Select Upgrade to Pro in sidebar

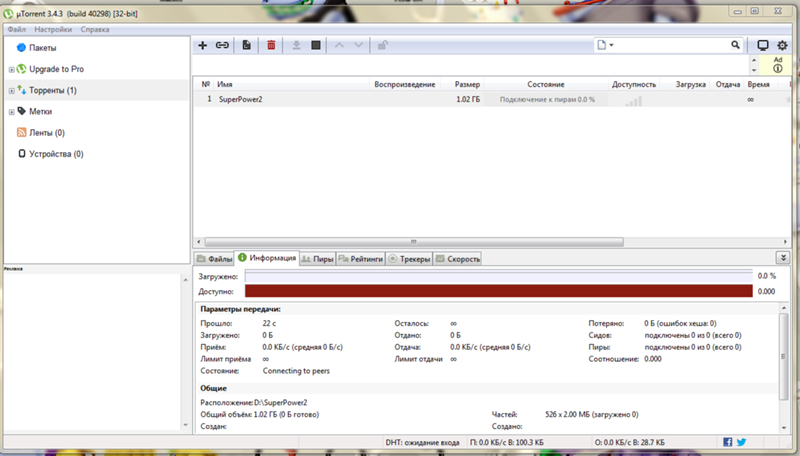[56, 69]
